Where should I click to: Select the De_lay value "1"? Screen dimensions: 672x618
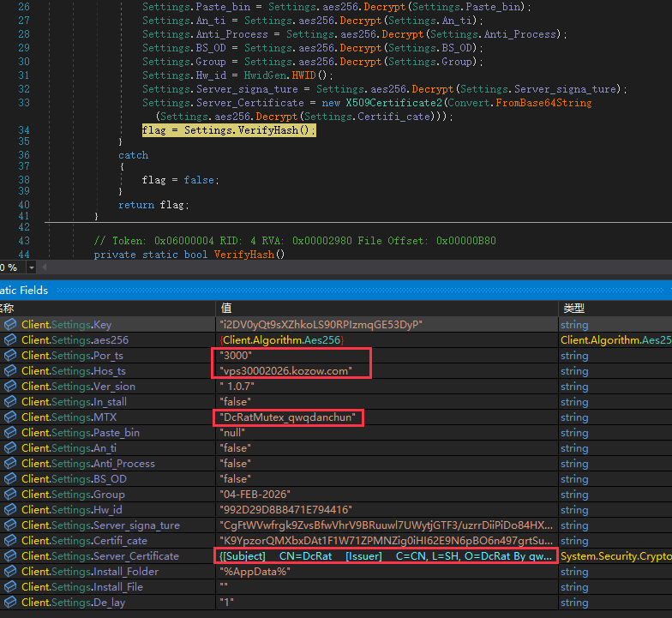226,602
